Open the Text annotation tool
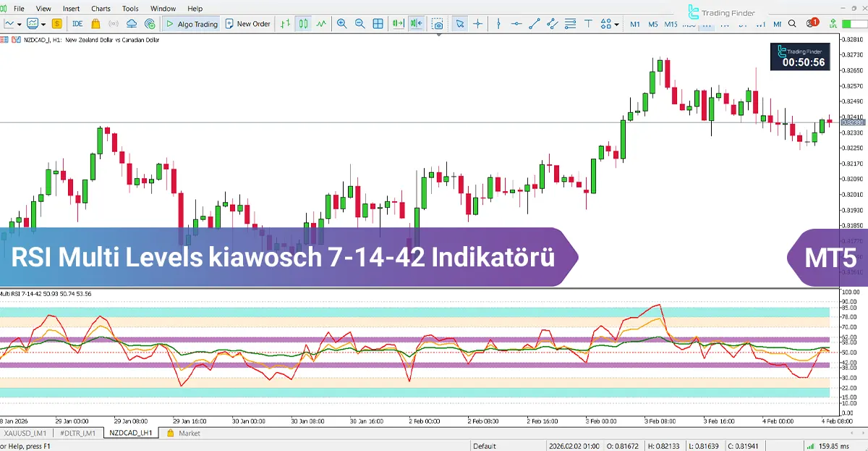The width and height of the screenshot is (868, 451). 590,23
